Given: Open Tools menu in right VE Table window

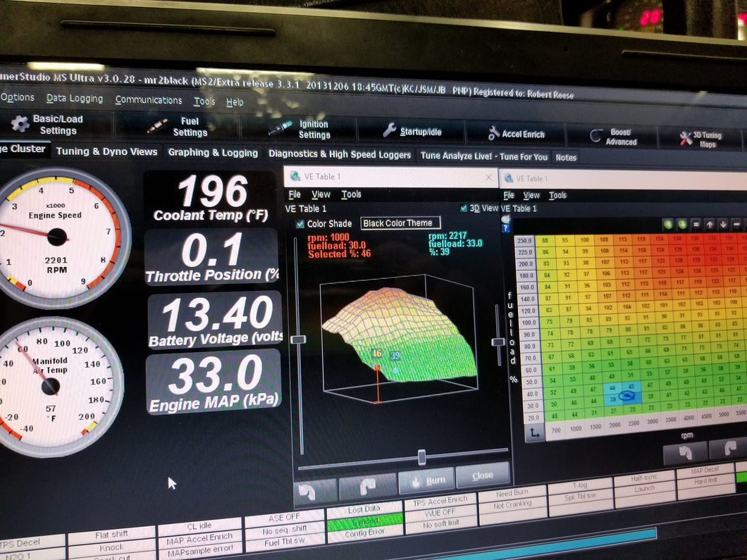Looking at the screenshot, I should tap(557, 195).
